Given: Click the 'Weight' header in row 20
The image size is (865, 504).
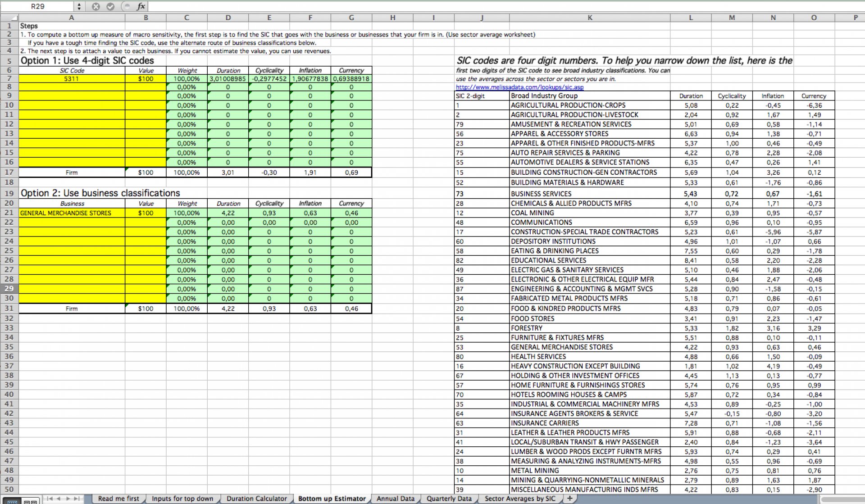Looking at the screenshot, I should (x=187, y=204).
